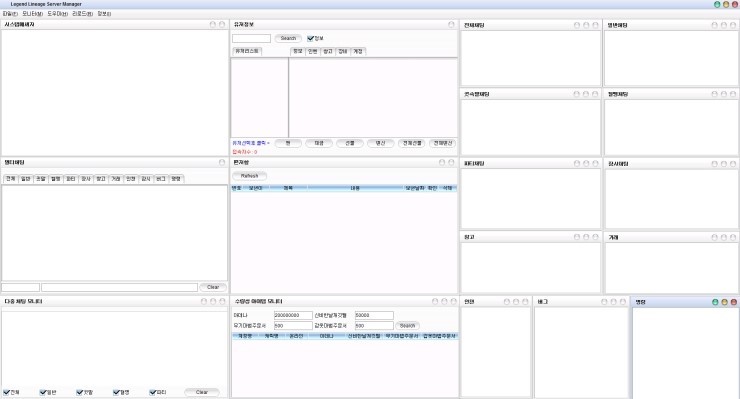Click green button on 명령 panel title
This screenshot has height=399, width=740.
[x=715, y=302]
